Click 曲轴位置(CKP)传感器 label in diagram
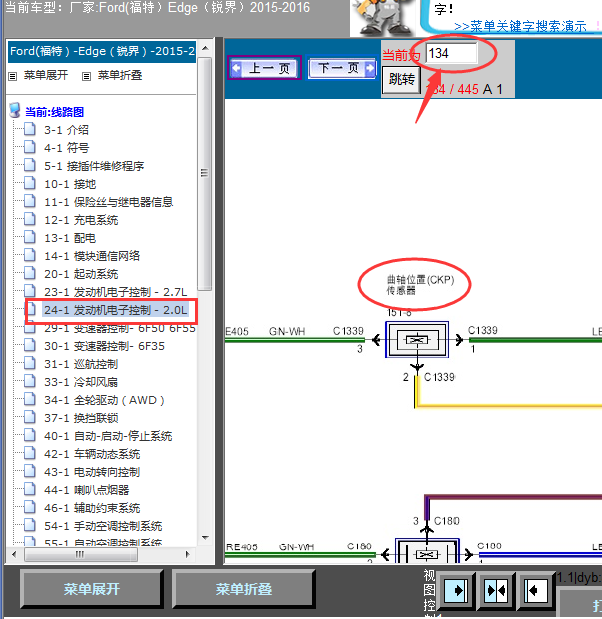This screenshot has height=619, width=602. coord(420,285)
